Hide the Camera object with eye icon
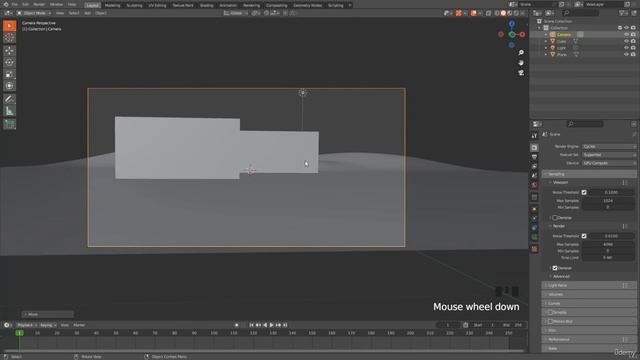The image size is (640, 360). coord(627,35)
